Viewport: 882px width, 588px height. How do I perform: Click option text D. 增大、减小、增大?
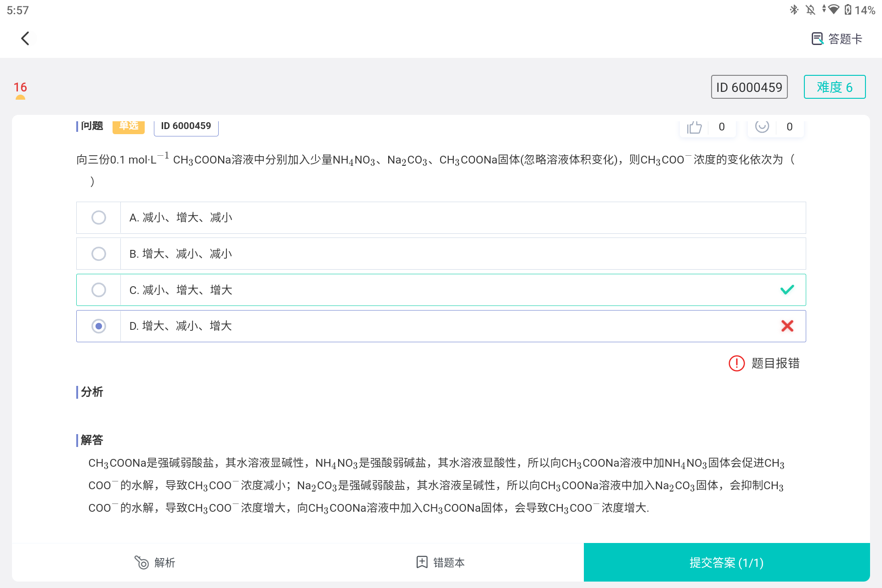click(x=181, y=326)
